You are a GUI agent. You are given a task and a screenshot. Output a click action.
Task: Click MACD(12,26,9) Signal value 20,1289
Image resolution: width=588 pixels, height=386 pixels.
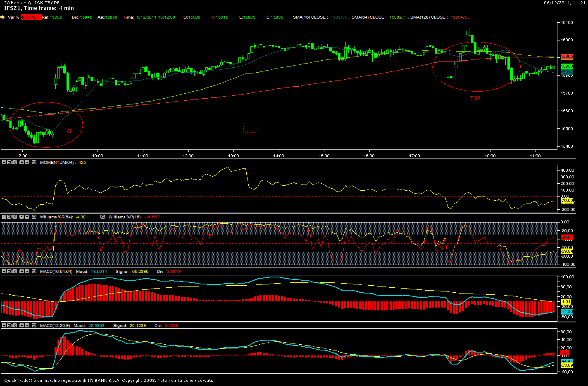(138, 325)
